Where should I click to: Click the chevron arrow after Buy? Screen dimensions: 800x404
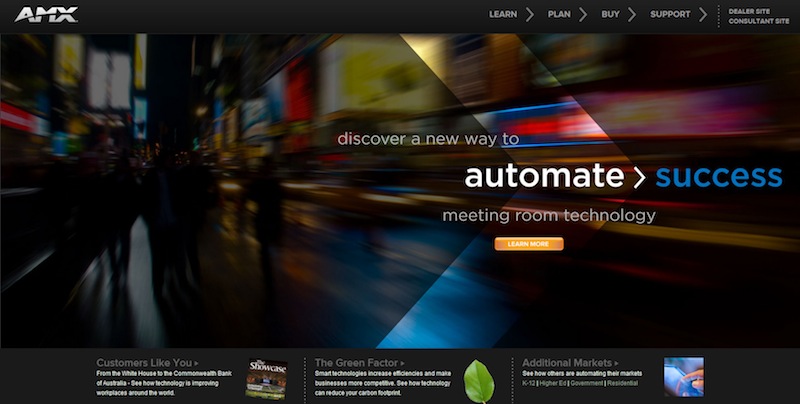pyautogui.click(x=632, y=15)
